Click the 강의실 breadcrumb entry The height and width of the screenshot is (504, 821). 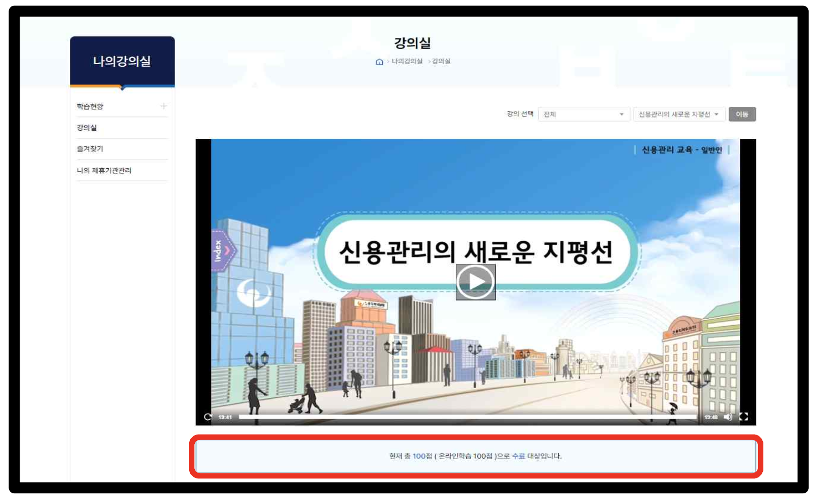coord(441,61)
